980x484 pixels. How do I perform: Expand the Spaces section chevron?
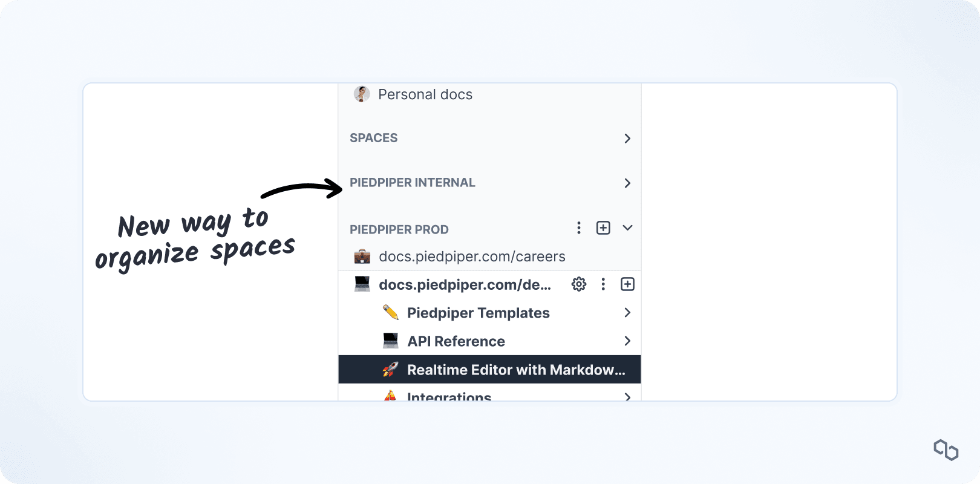(627, 139)
